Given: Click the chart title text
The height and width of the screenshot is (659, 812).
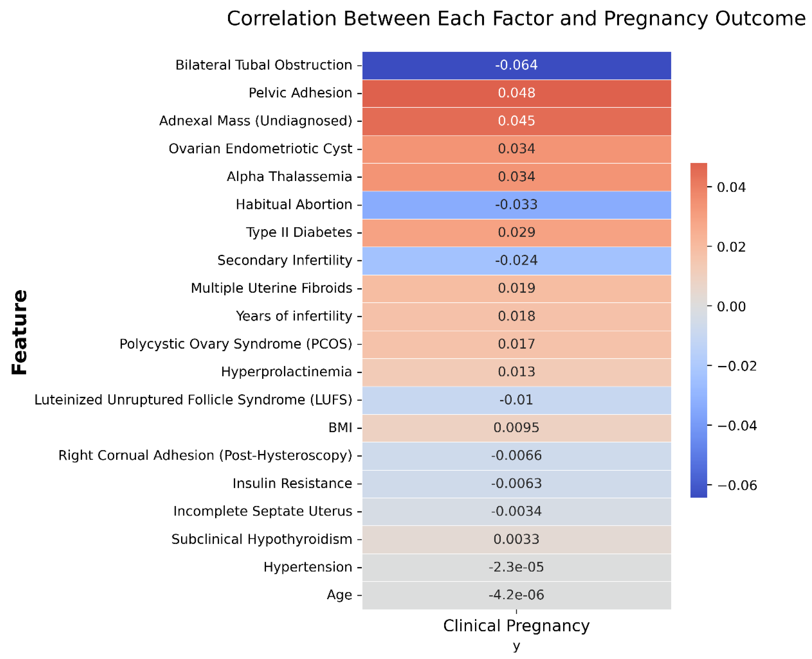Looking at the screenshot, I should [x=516, y=19].
